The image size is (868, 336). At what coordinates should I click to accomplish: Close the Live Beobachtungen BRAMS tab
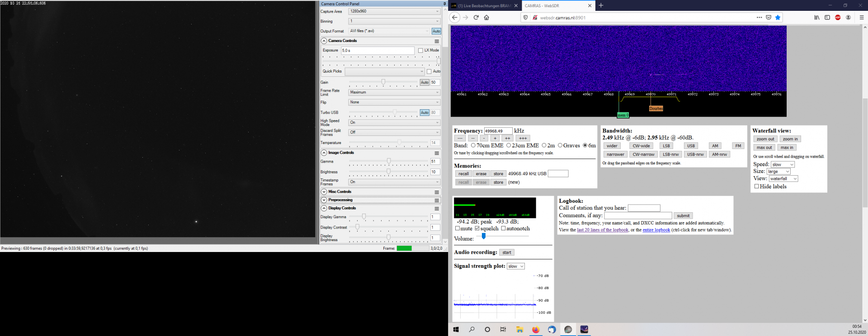tap(516, 6)
